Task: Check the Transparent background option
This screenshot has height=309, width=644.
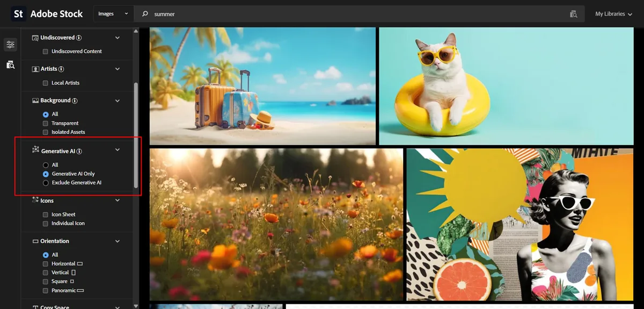Action: 46,123
